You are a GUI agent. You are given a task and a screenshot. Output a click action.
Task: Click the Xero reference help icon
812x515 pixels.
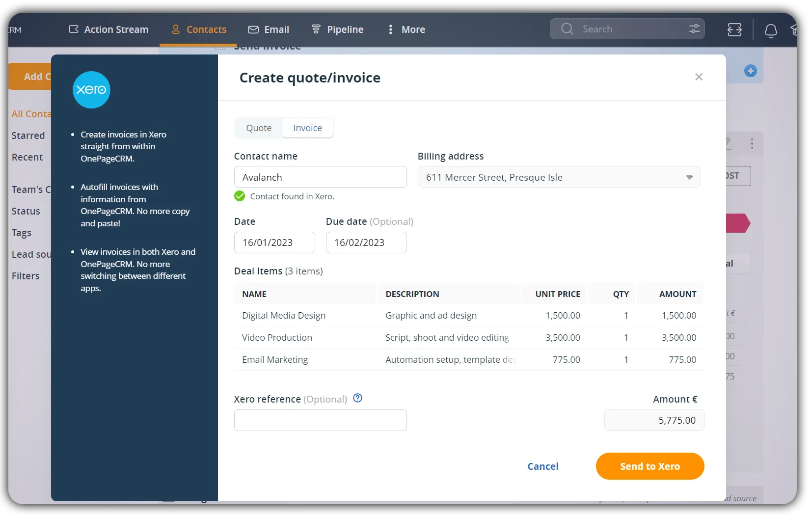(x=358, y=398)
